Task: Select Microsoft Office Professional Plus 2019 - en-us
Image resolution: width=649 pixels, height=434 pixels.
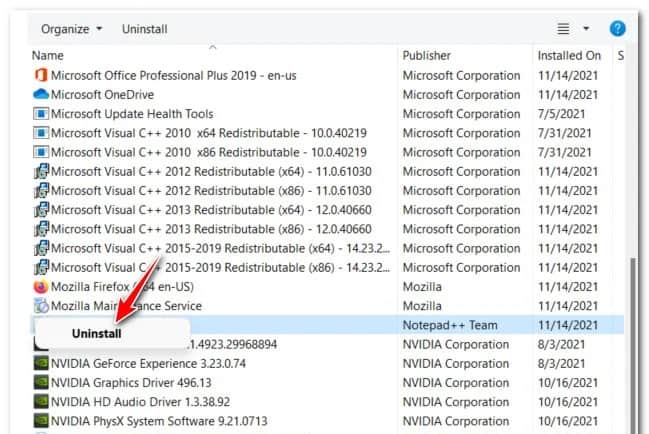Action: tap(173, 76)
